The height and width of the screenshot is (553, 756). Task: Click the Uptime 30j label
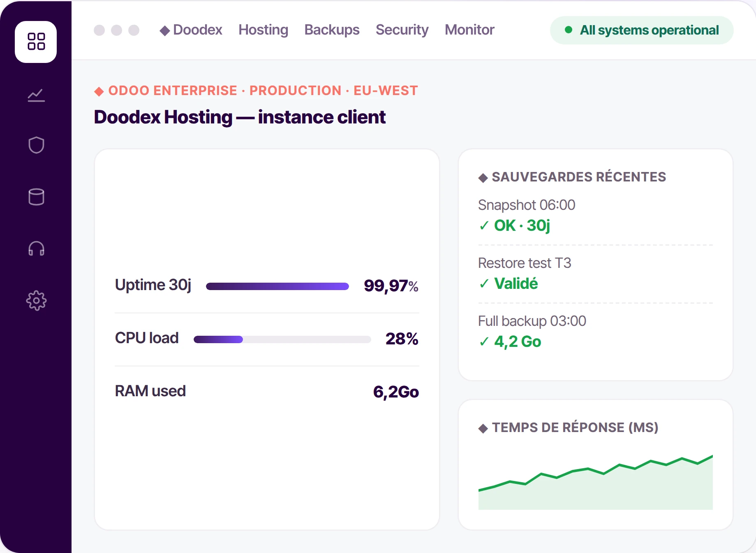point(153,285)
